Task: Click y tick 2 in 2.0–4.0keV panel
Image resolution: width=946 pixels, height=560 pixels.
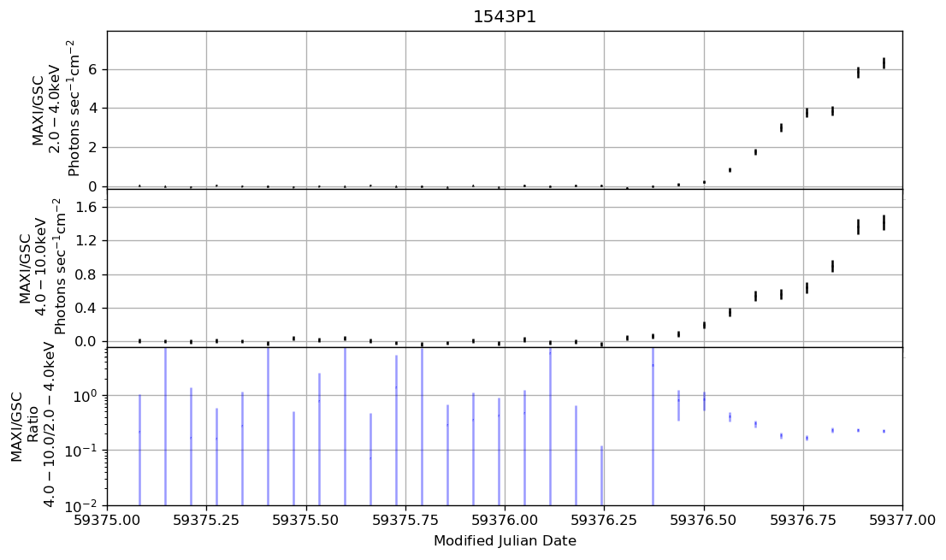Action: click(x=92, y=148)
